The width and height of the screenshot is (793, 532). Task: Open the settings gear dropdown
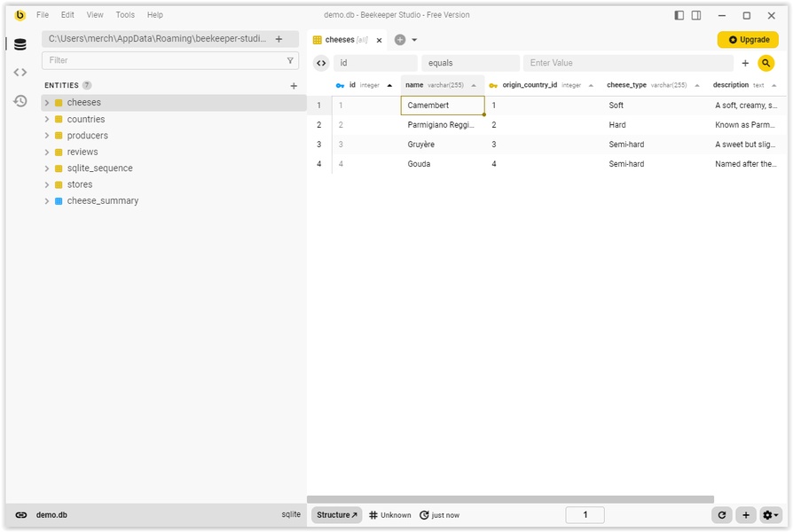771,515
